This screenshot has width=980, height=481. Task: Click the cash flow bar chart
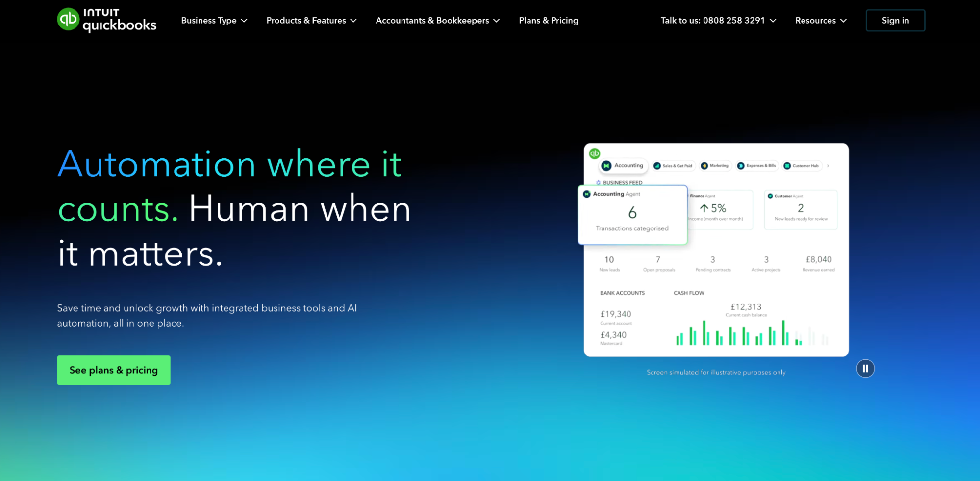coord(752,333)
